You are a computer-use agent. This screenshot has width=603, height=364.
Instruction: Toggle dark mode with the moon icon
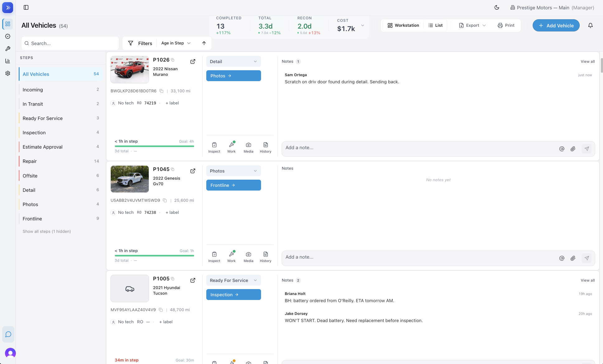coord(497,7)
